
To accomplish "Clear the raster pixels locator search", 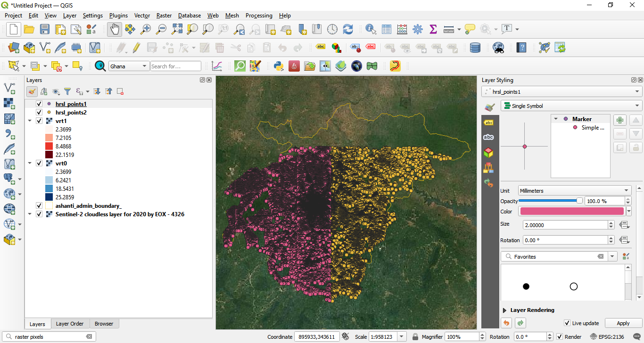I will click(x=89, y=337).
